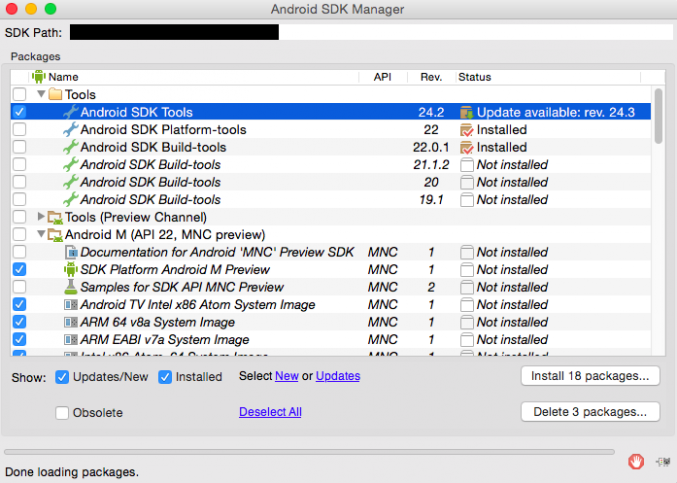
Task: Click the Tools folder icon
Action: pyautogui.click(x=55, y=94)
